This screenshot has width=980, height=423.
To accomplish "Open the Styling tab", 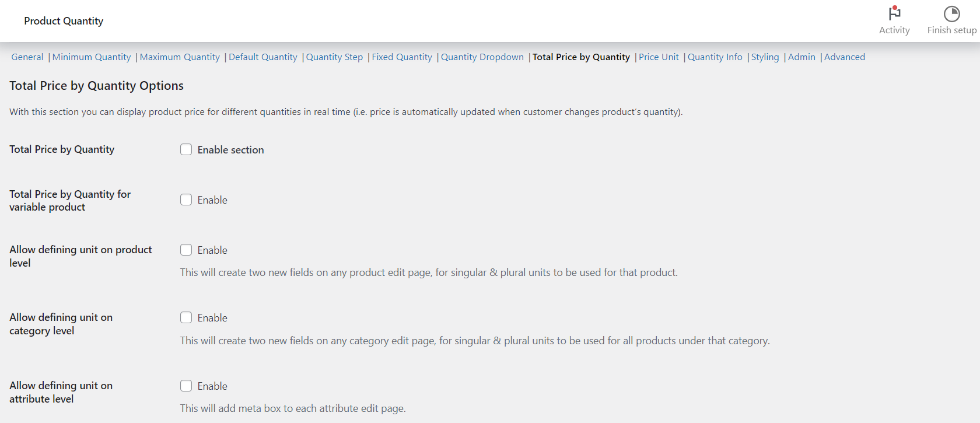I will pyautogui.click(x=765, y=57).
